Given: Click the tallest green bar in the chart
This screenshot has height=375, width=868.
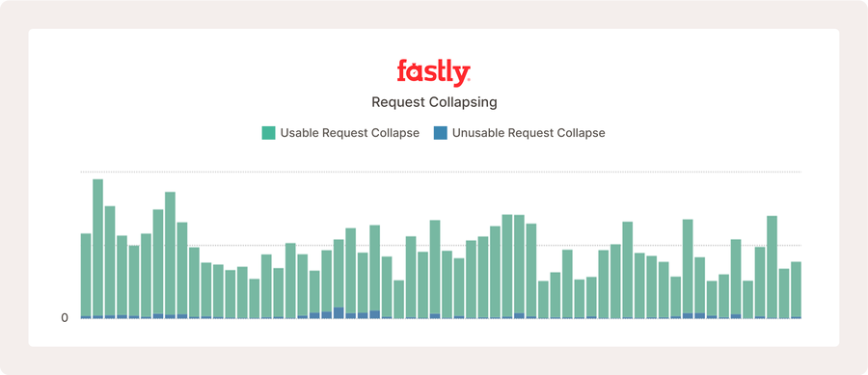Looking at the screenshot, I should (x=97, y=249).
